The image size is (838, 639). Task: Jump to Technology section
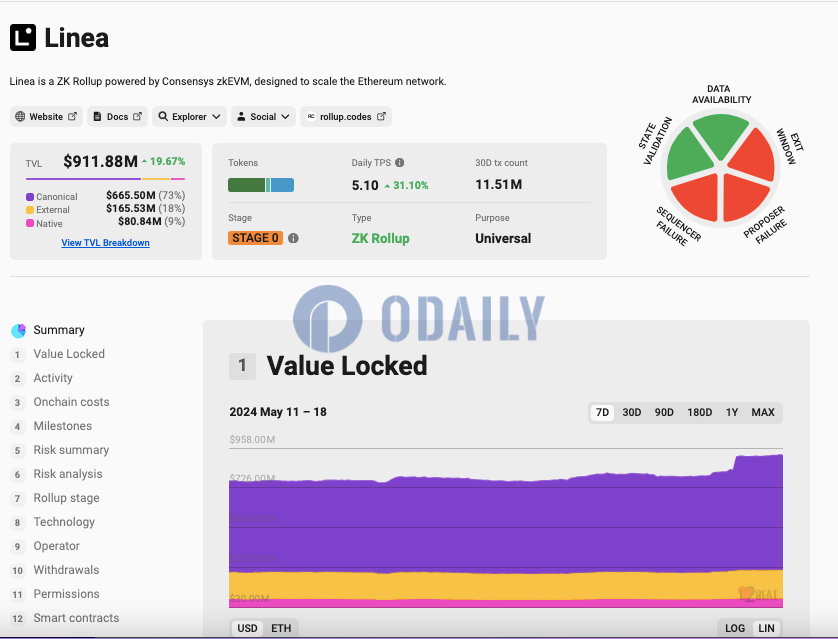(64, 522)
